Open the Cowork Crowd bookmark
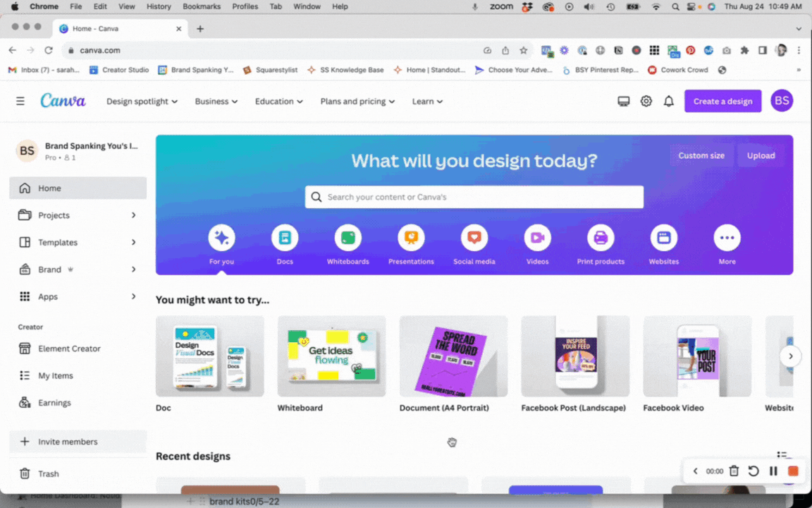The image size is (812, 508). (x=678, y=70)
